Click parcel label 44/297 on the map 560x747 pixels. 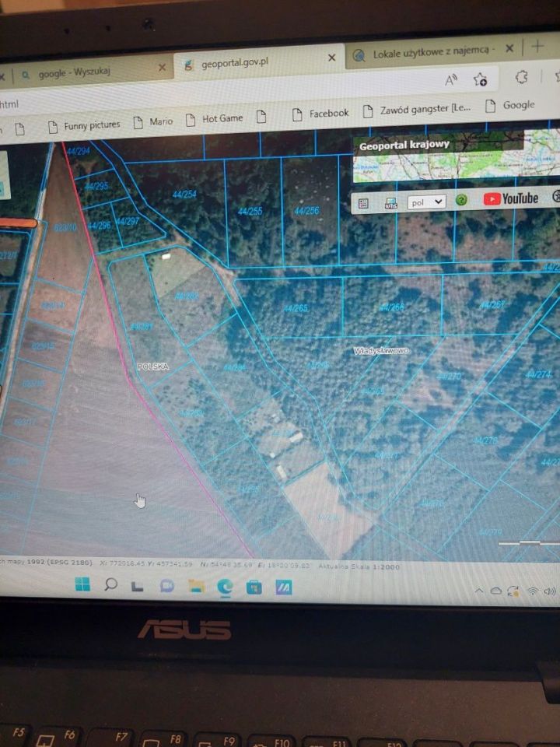[128, 221]
